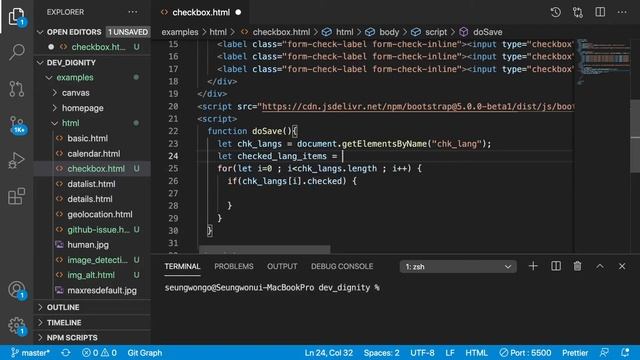The width and height of the screenshot is (640, 360).
Task: Split the terminal panel
Action: [556, 266]
